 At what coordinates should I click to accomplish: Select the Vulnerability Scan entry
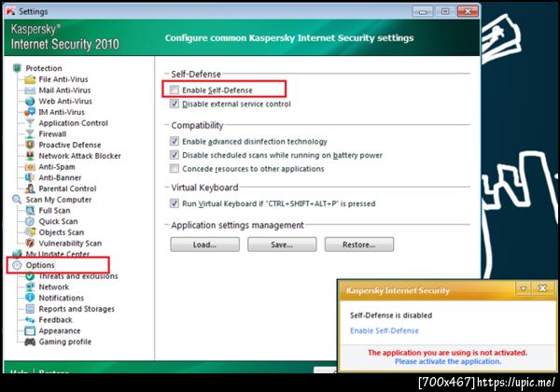pyautogui.click(x=70, y=243)
